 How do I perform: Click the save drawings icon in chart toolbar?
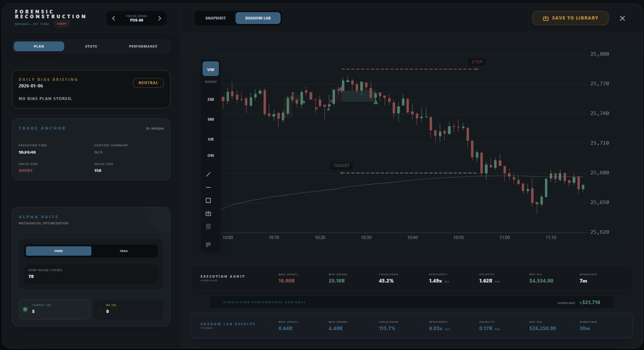208,213
